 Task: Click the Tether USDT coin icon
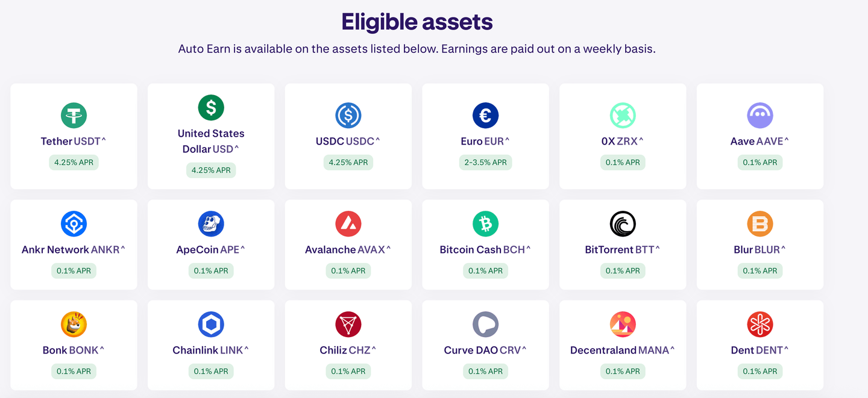point(74,115)
